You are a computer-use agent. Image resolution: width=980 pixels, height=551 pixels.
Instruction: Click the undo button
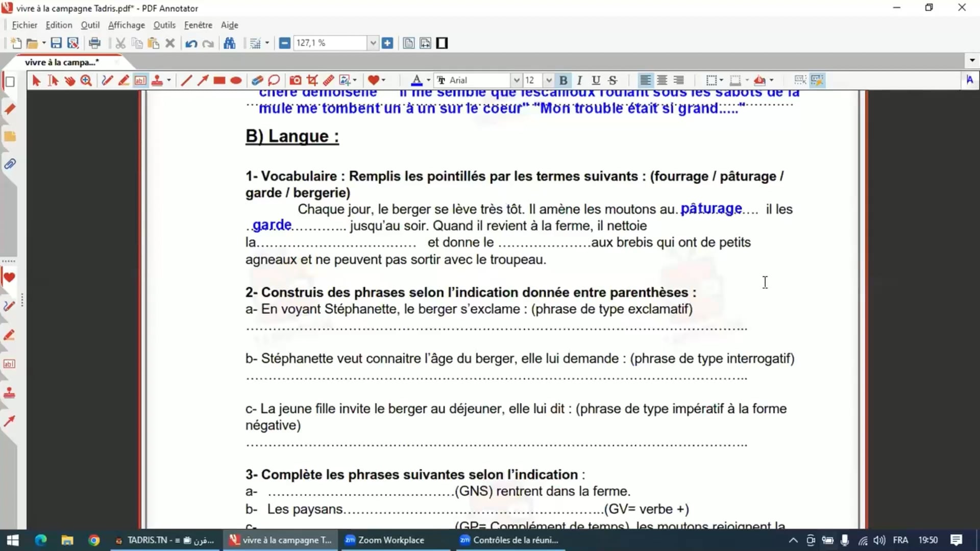[x=191, y=43]
